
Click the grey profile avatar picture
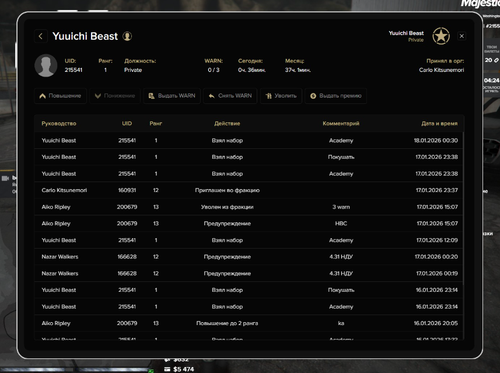point(46,65)
